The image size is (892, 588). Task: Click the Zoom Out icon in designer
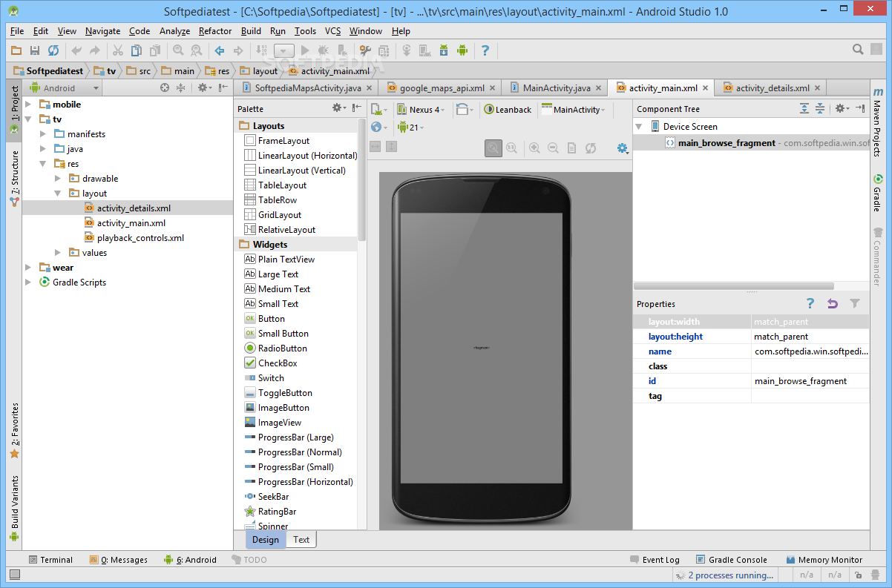(553, 148)
